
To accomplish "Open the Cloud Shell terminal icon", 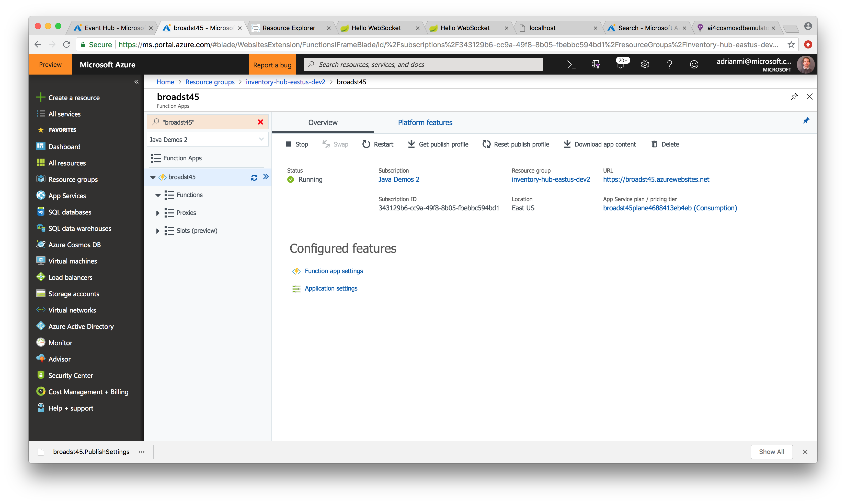I will [x=571, y=64].
